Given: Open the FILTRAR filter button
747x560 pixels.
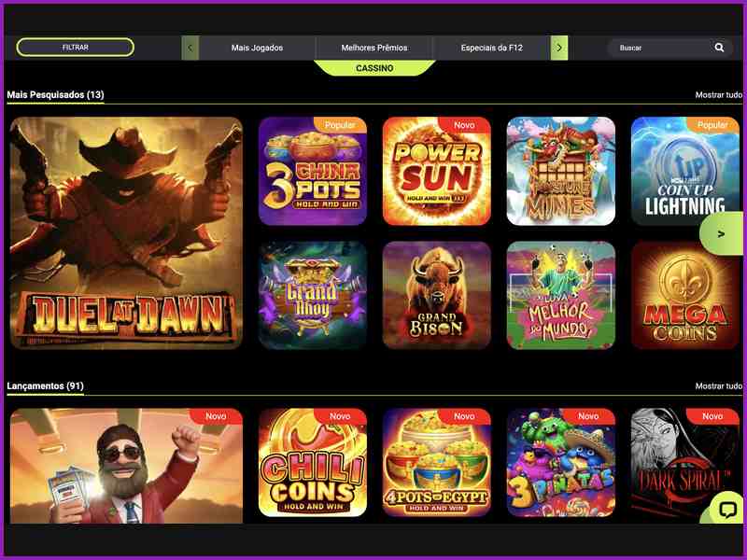Looking at the screenshot, I should pyautogui.click(x=76, y=48).
